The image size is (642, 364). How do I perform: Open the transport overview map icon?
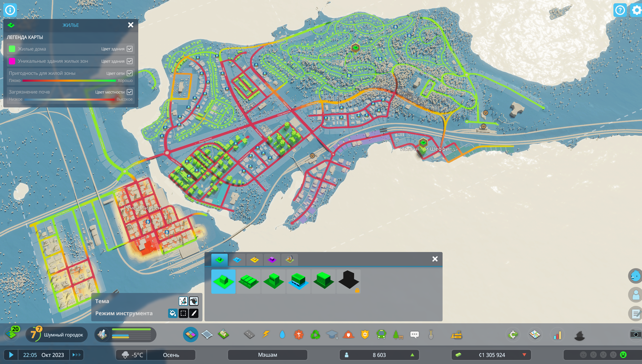[x=535, y=335]
